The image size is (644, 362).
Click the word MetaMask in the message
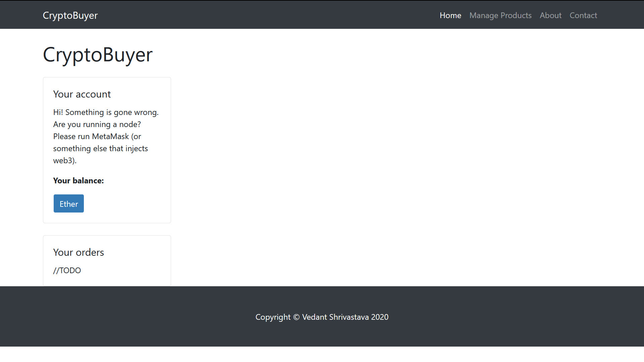click(x=110, y=136)
